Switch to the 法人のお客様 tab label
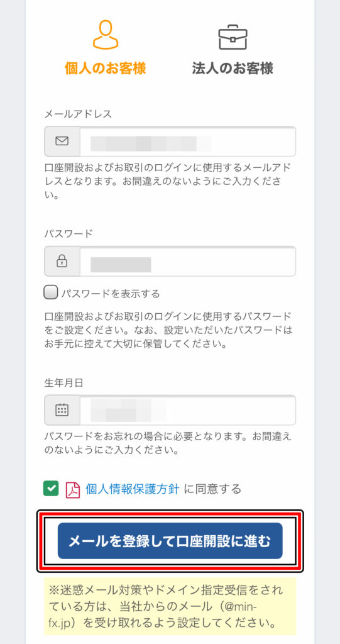The width and height of the screenshot is (340, 644). click(x=233, y=68)
